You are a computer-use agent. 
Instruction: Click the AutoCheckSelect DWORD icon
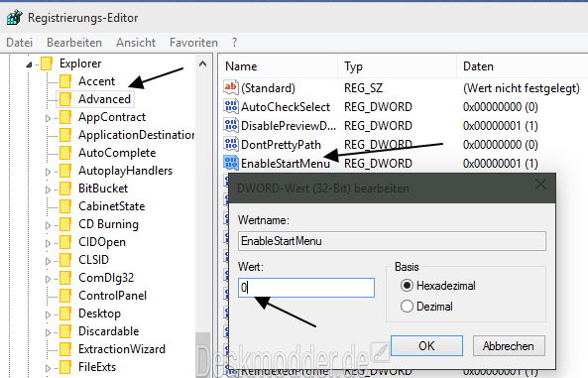pos(231,106)
